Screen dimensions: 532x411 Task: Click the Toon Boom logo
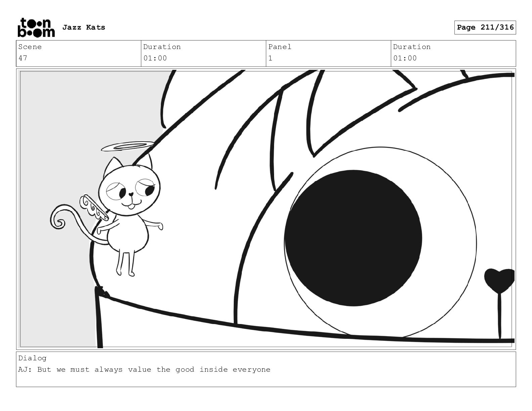pos(36,28)
